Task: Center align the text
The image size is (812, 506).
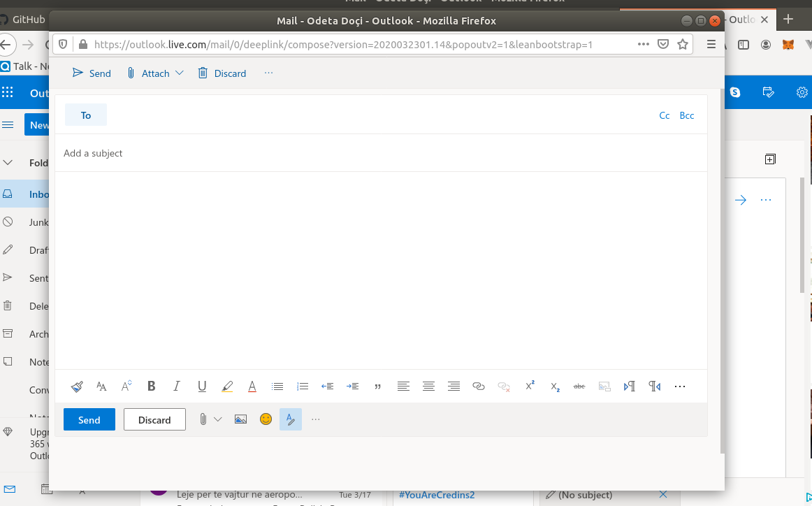Action: 428,386
